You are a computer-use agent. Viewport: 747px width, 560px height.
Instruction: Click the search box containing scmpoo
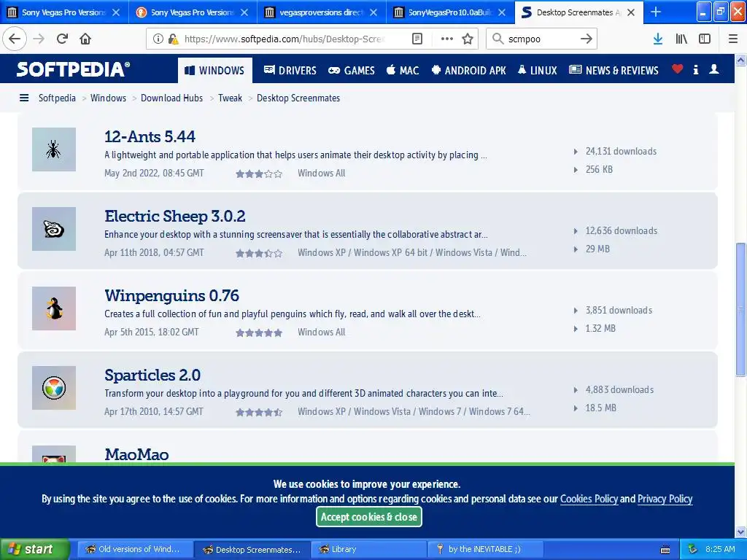click(541, 39)
